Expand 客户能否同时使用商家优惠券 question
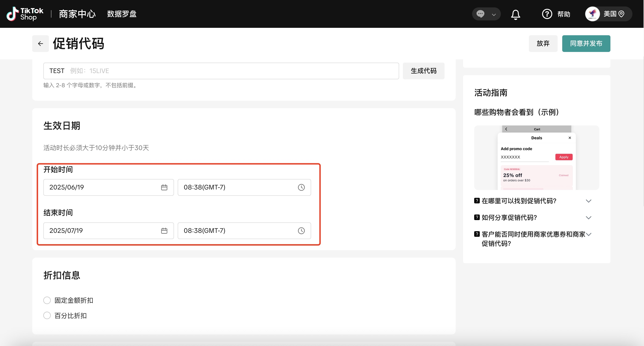This screenshot has height=346, width=644. click(588, 234)
